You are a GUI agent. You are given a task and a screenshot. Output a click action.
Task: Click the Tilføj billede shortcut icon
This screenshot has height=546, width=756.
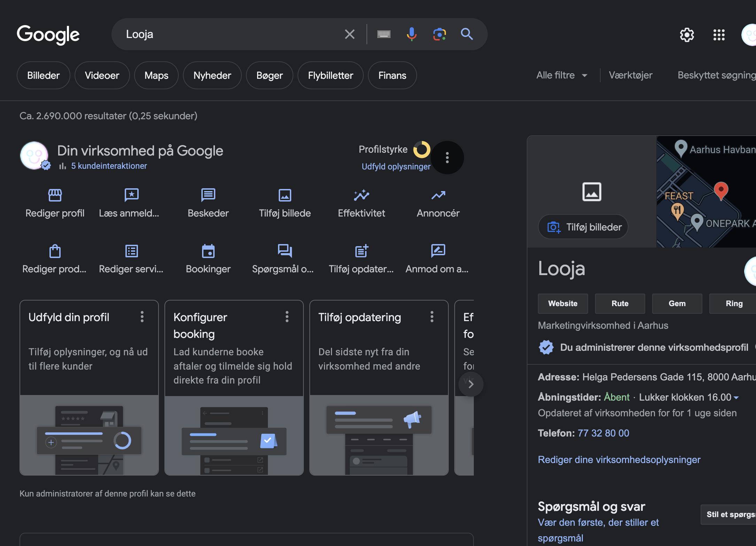[x=285, y=195]
